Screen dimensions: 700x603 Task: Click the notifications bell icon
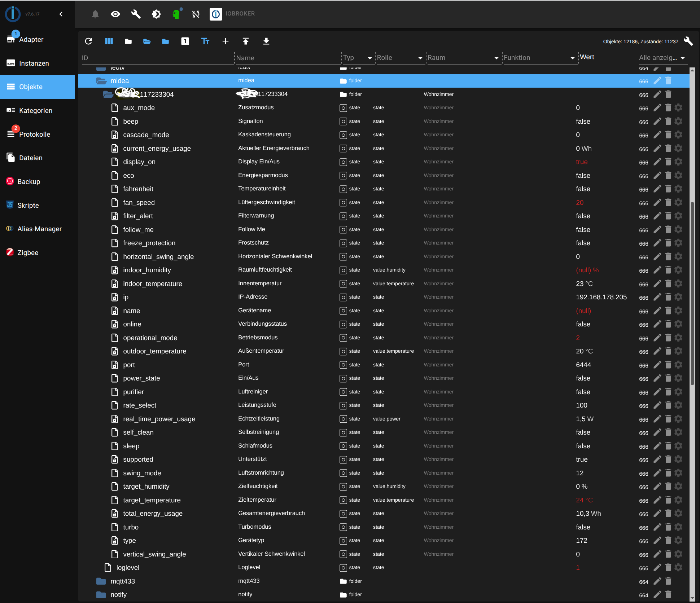[x=95, y=14]
